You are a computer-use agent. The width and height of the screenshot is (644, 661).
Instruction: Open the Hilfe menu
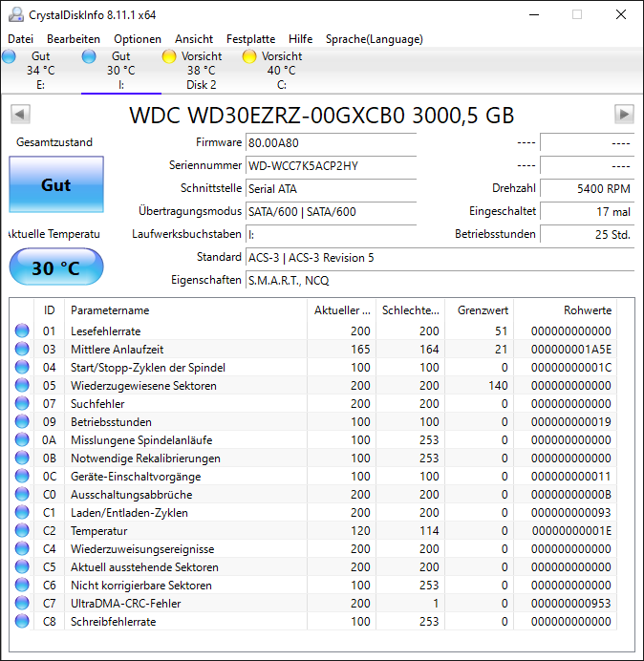point(300,39)
